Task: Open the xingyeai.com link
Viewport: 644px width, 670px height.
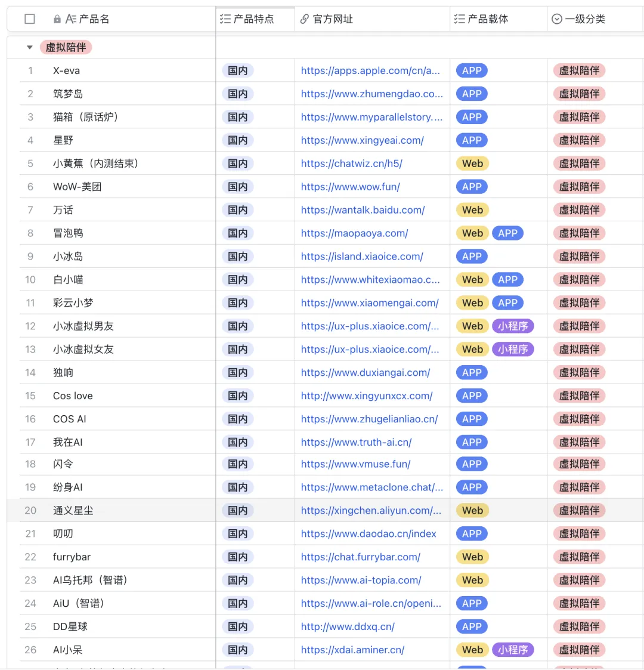Action: click(362, 140)
